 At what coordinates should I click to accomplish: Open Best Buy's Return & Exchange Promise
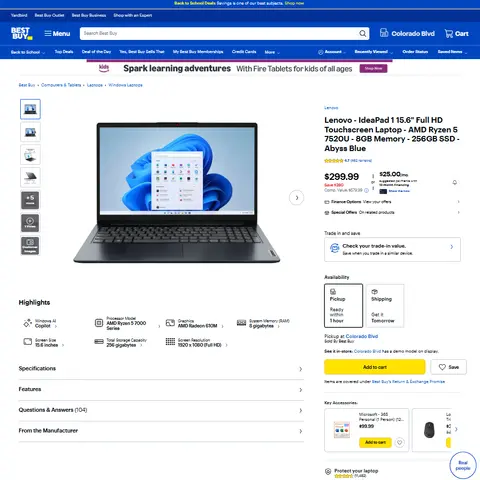(408, 382)
